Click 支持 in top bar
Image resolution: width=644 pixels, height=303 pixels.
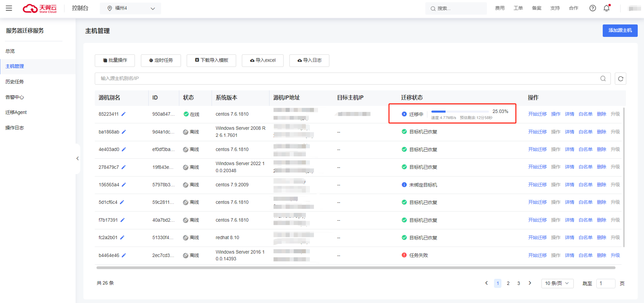(555, 8)
